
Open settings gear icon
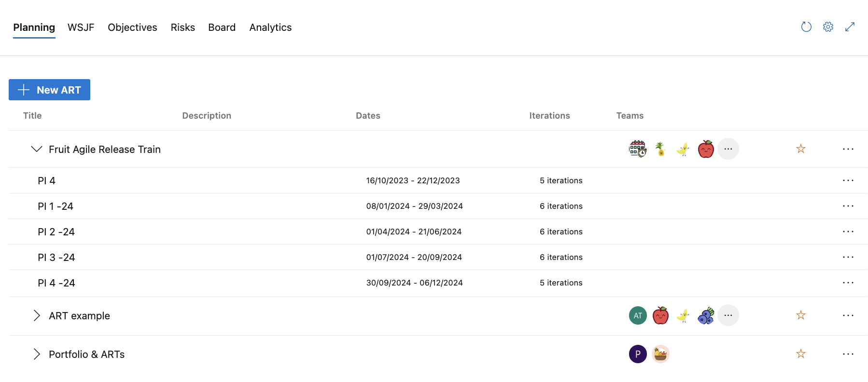[828, 27]
